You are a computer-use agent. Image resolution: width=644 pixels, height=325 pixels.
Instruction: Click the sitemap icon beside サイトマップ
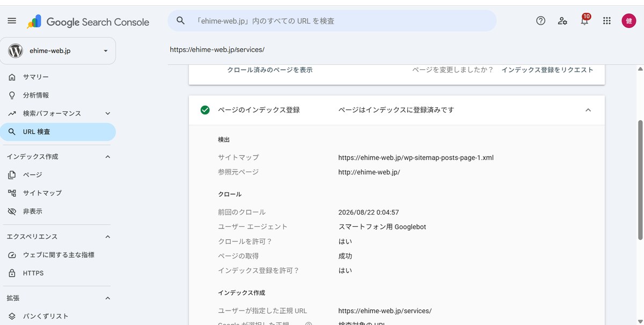point(12,193)
